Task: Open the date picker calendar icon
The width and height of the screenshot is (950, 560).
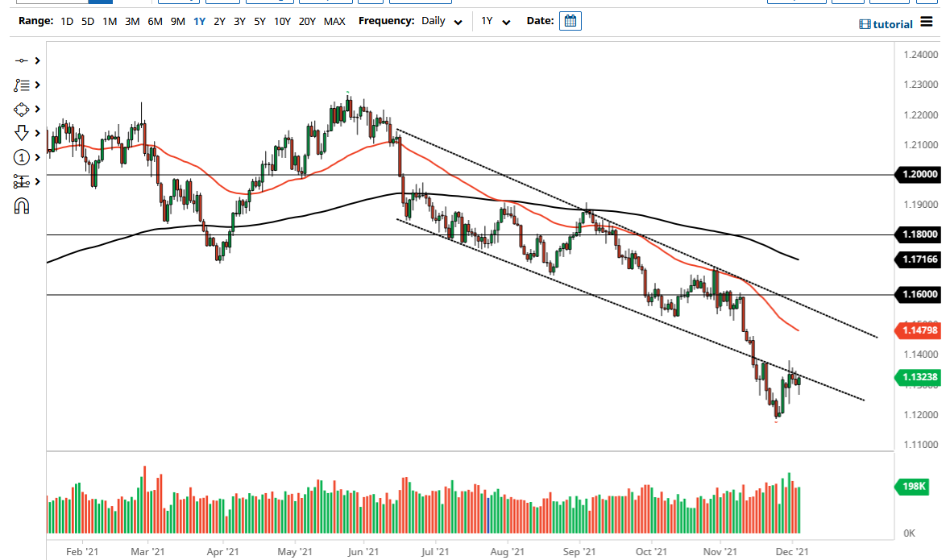Action: pyautogui.click(x=570, y=20)
